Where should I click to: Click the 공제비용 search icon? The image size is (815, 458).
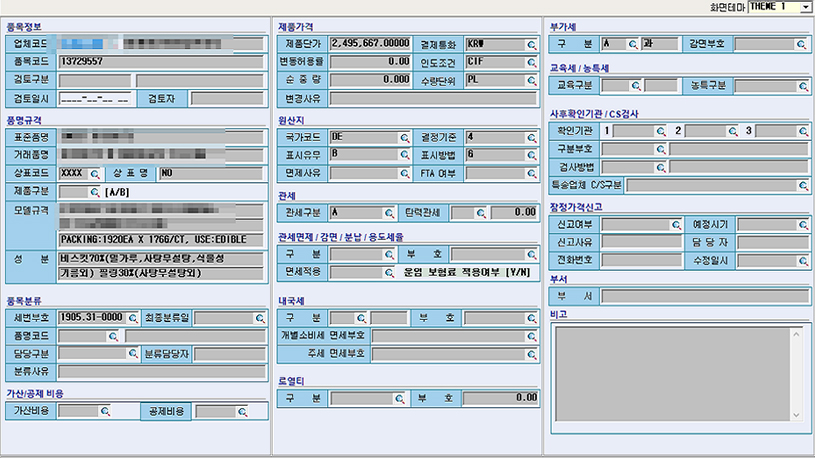[x=241, y=411]
